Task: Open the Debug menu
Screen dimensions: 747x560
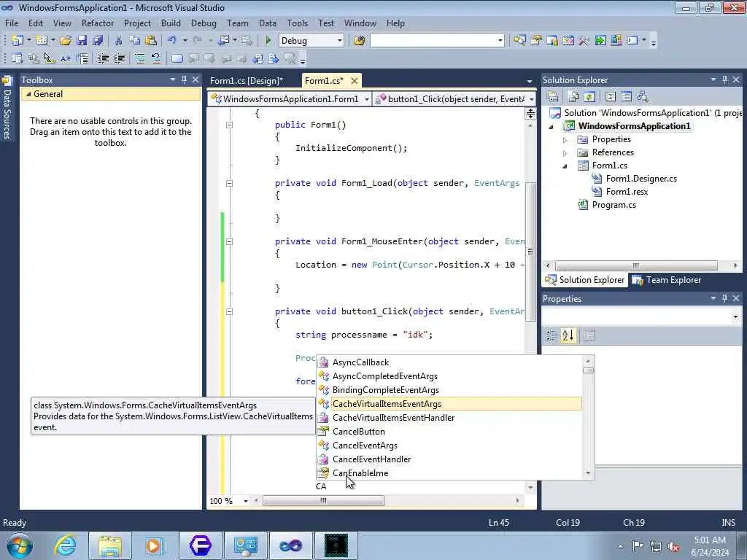Action: pyautogui.click(x=204, y=23)
